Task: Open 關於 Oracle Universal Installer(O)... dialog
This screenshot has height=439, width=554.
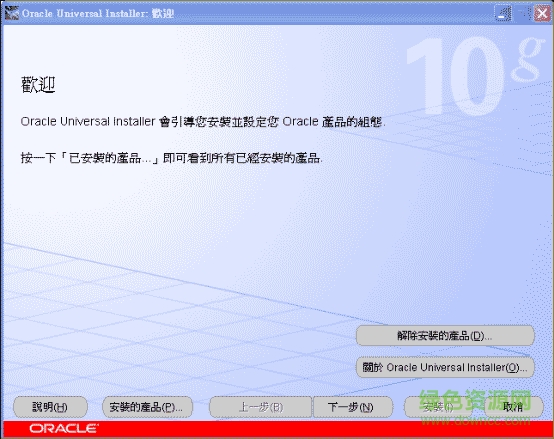Action: click(445, 367)
